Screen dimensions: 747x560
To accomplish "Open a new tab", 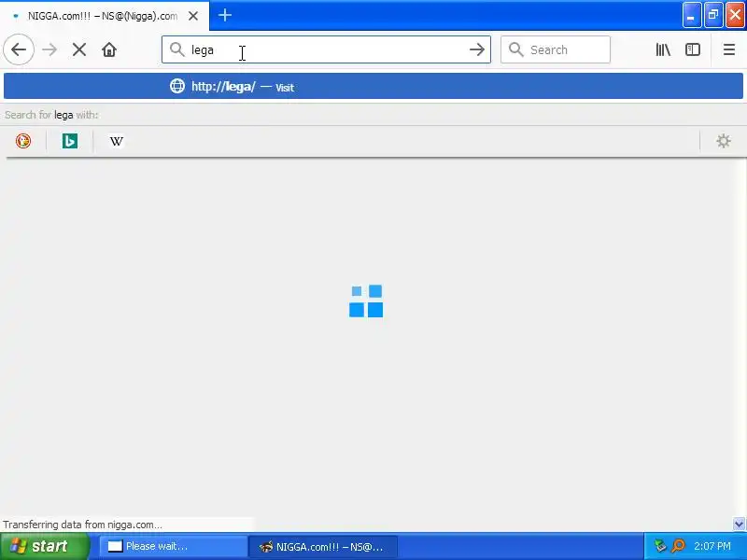I will click(x=225, y=15).
